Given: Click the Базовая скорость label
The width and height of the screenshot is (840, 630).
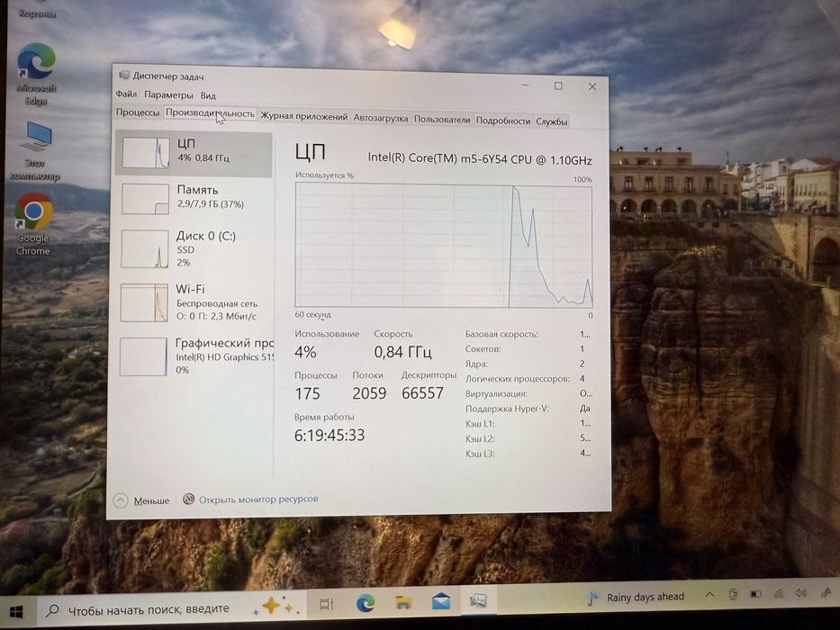Looking at the screenshot, I should [x=501, y=334].
